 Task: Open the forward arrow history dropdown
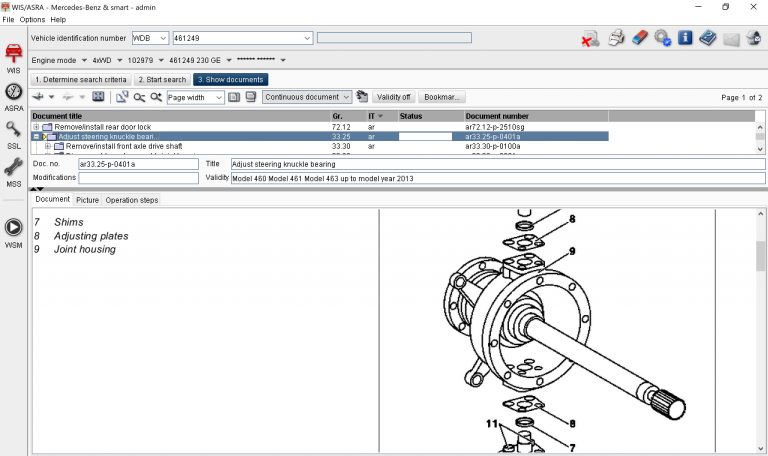pyautogui.click(x=82, y=97)
